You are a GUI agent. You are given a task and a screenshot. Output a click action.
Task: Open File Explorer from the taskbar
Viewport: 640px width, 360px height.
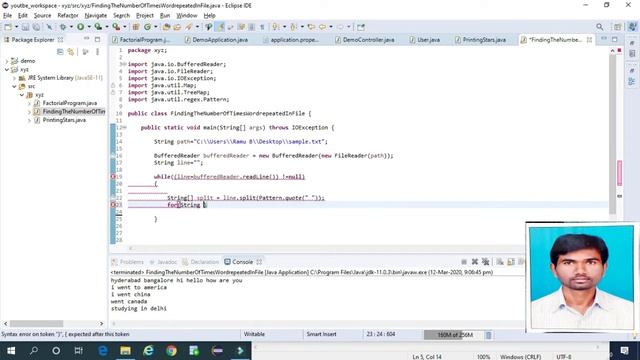click(x=125, y=351)
